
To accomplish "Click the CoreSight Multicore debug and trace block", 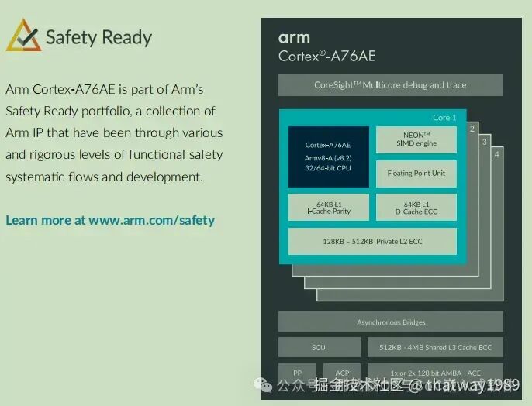I will [x=390, y=85].
